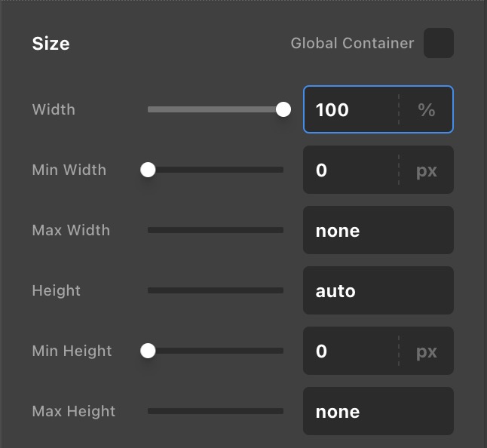This screenshot has width=487, height=448.
Task: Open the Min Width px unit selector
Action: pyautogui.click(x=427, y=170)
